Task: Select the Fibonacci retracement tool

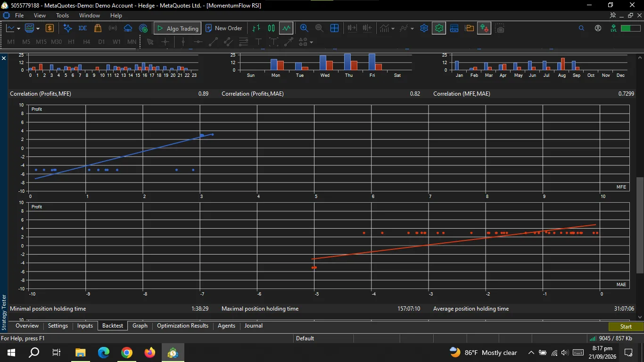Action: (243, 42)
